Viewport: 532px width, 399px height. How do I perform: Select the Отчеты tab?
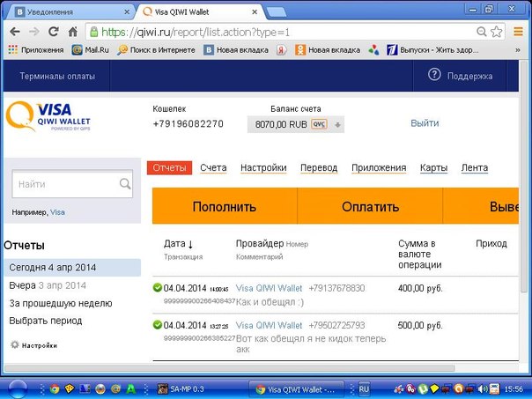point(169,167)
